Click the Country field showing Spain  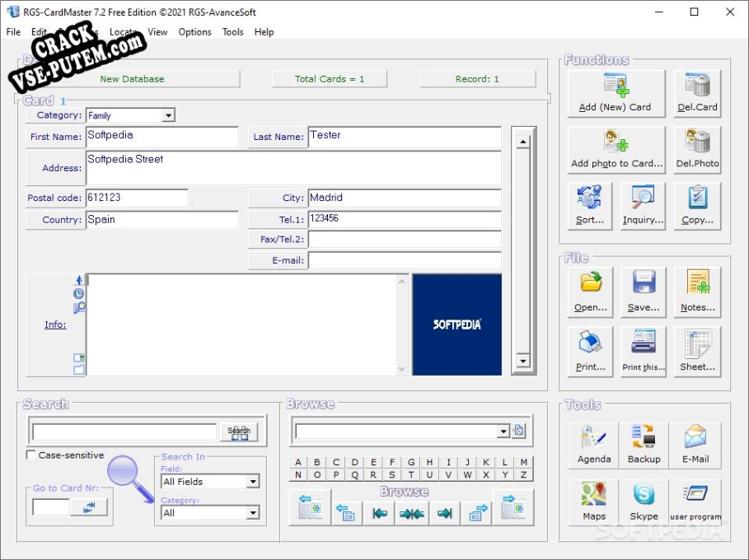(162, 220)
